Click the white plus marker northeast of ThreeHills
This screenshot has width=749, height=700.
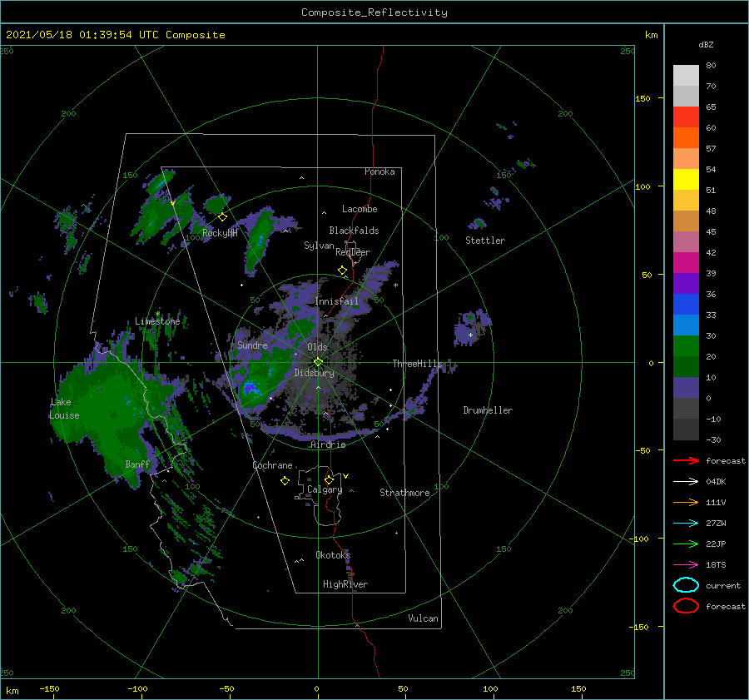point(470,335)
